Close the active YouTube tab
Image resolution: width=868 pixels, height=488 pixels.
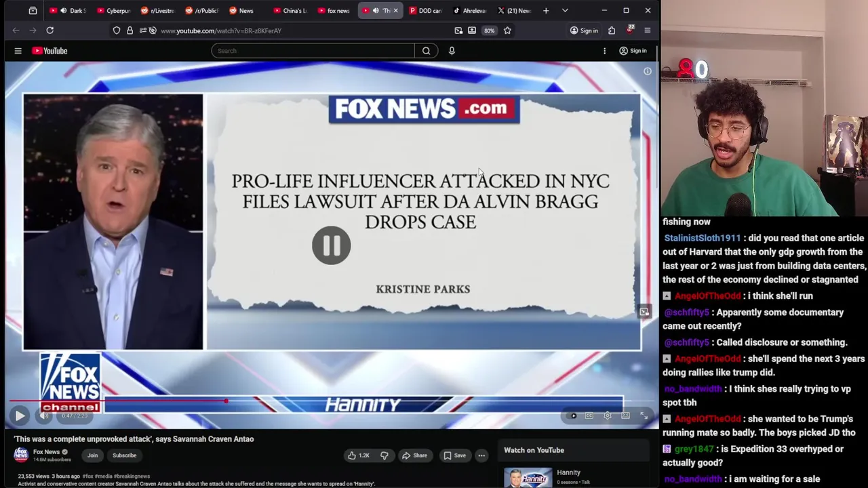pyautogui.click(x=395, y=11)
